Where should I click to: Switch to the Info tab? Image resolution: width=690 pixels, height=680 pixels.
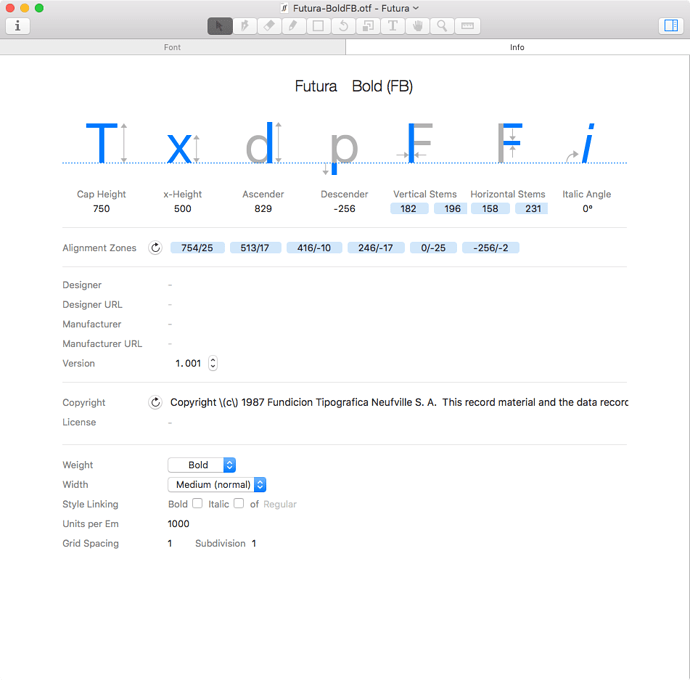coord(518,47)
